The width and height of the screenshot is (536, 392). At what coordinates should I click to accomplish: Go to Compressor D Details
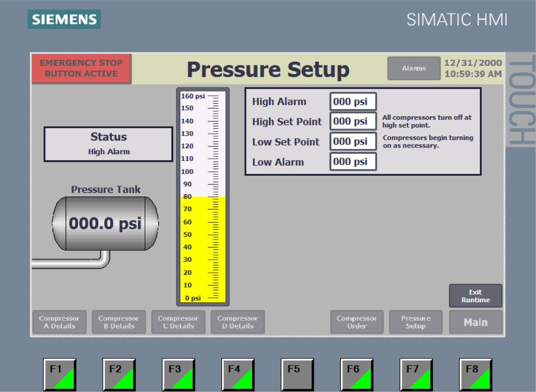click(238, 322)
